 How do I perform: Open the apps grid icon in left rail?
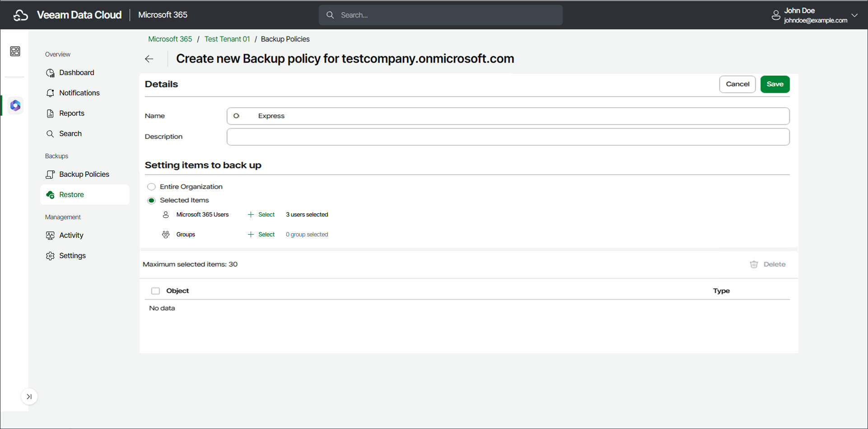click(15, 51)
